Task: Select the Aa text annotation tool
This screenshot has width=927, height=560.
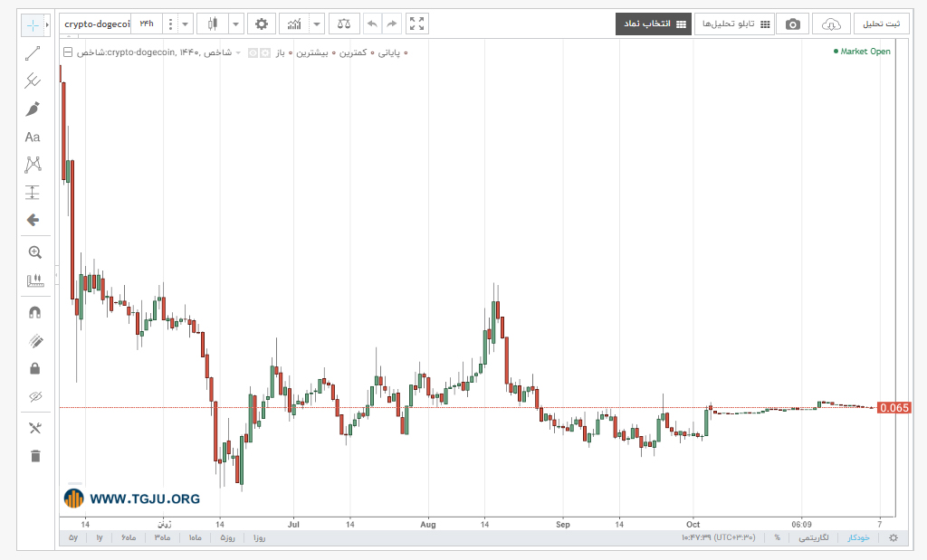Action: tap(33, 137)
